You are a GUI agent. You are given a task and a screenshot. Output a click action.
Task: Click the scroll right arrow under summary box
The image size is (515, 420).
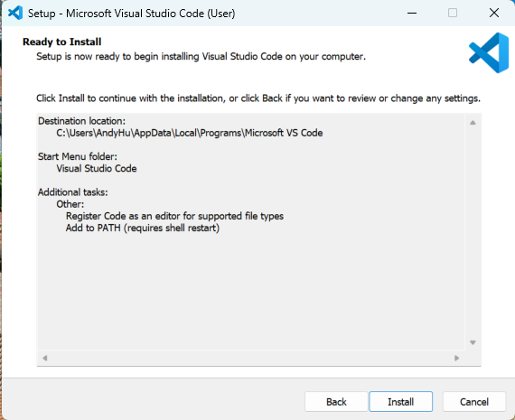point(456,358)
